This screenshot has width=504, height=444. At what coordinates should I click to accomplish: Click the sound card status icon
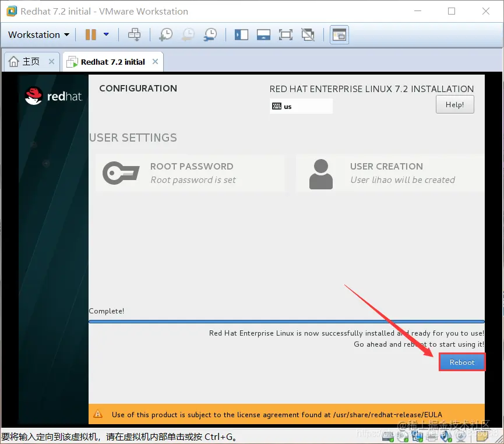pos(446,436)
